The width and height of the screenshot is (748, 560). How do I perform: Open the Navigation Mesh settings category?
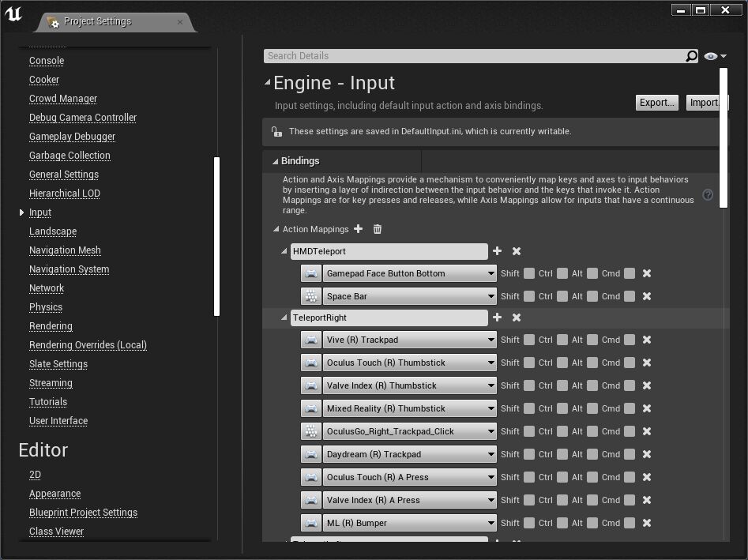65,250
